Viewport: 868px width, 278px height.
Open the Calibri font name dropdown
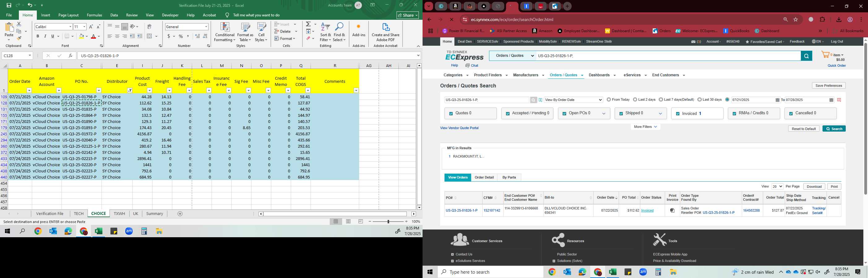(71, 27)
